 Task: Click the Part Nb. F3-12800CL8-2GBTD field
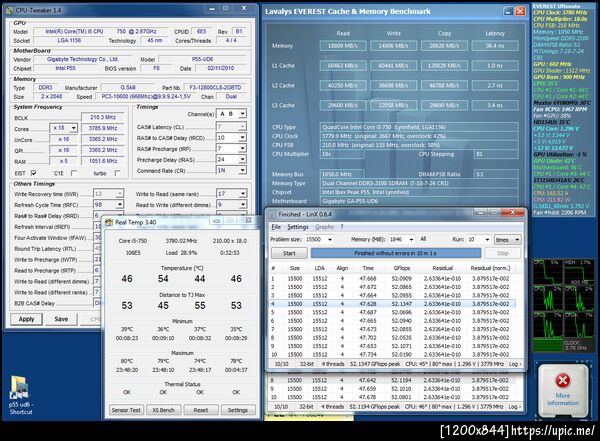click(x=215, y=88)
